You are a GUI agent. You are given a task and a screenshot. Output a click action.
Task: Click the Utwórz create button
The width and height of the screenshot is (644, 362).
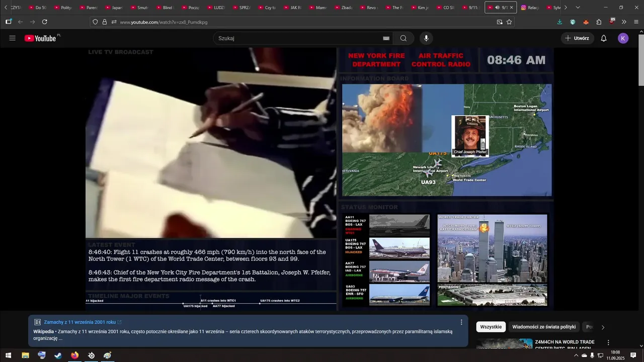(577, 38)
